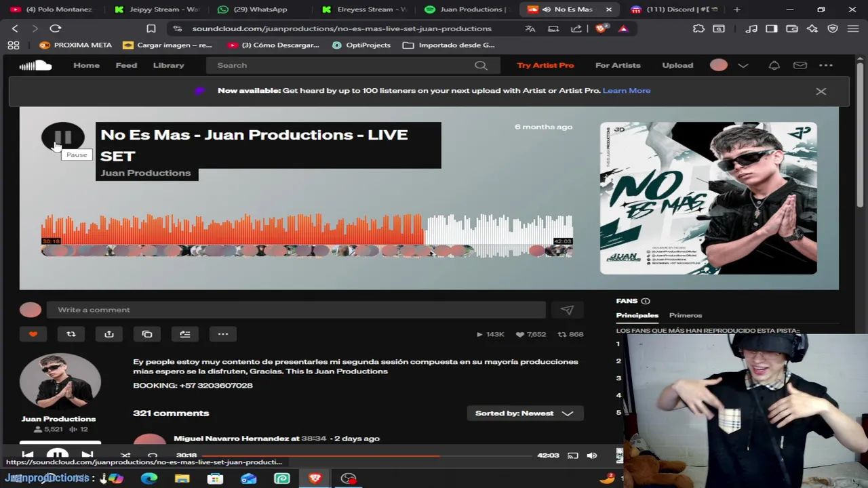Screen dimensions: 868x488
Task: Open the Brave Wallet icon
Action: coord(791,28)
